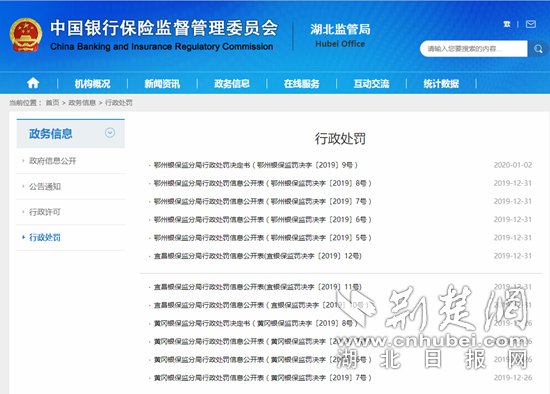Open 宜银保监罚决字 [2019] 12号 entry
Screen dimensions: 550x394
258,256
